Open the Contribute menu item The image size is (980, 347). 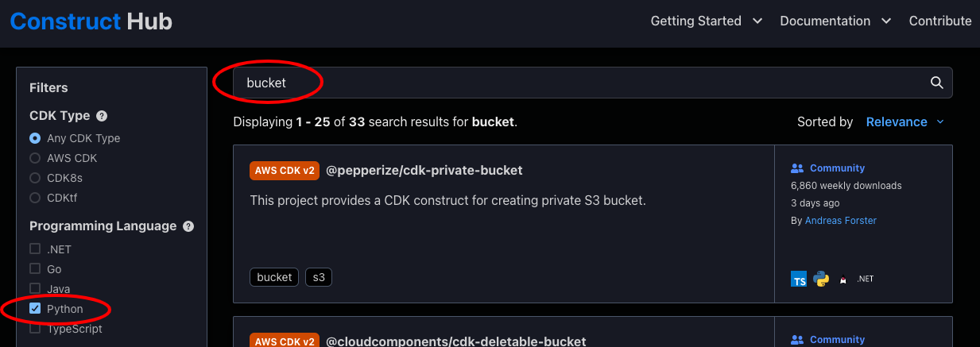[940, 21]
